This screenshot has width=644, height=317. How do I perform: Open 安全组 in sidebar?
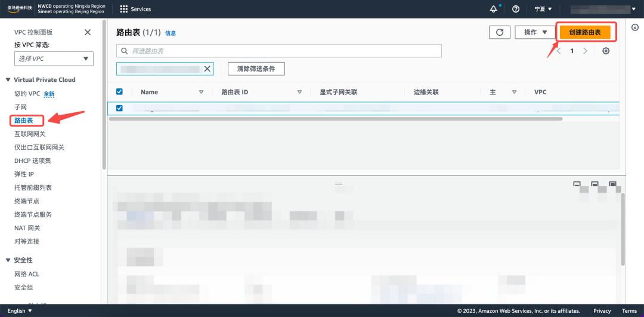coord(23,287)
